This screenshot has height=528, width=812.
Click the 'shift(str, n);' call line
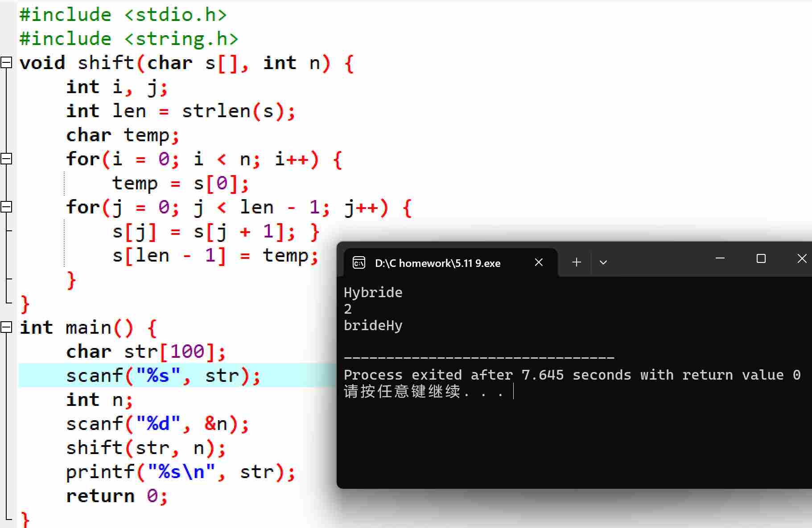146,448
